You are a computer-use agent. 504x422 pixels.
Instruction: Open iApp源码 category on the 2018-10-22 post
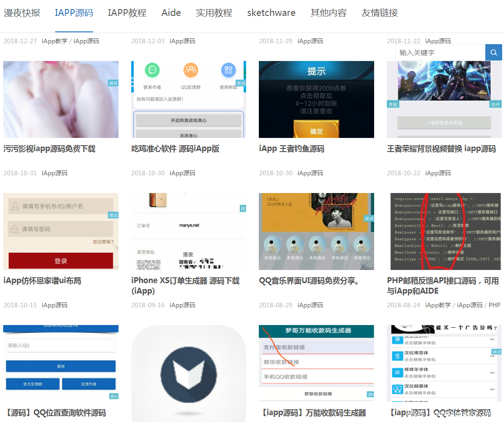coord(438,173)
